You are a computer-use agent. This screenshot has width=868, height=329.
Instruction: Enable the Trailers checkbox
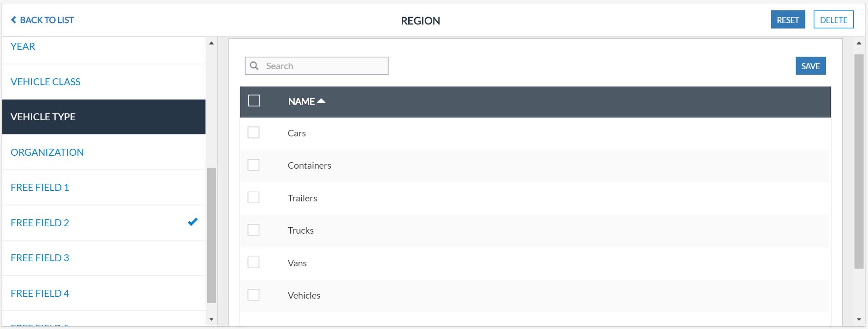253,198
